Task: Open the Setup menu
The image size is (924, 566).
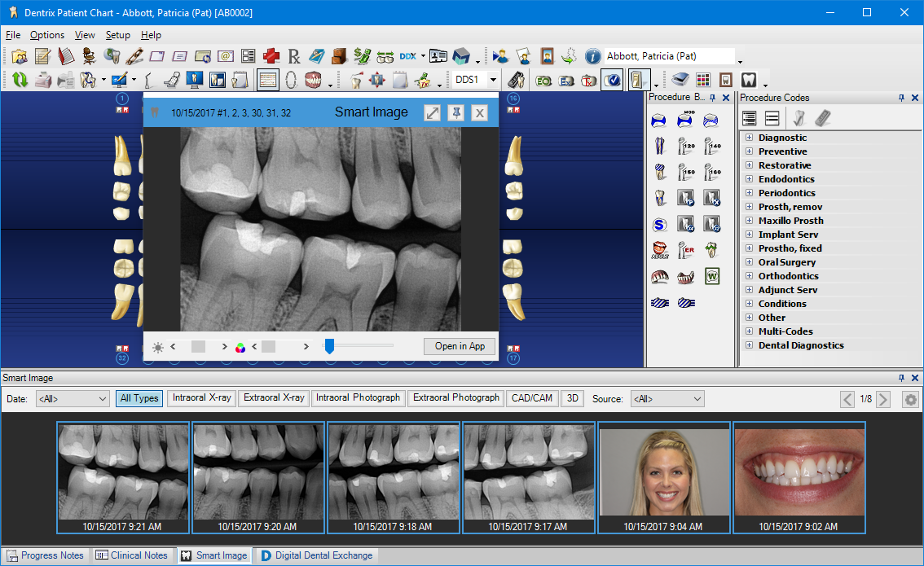Action: tap(118, 35)
